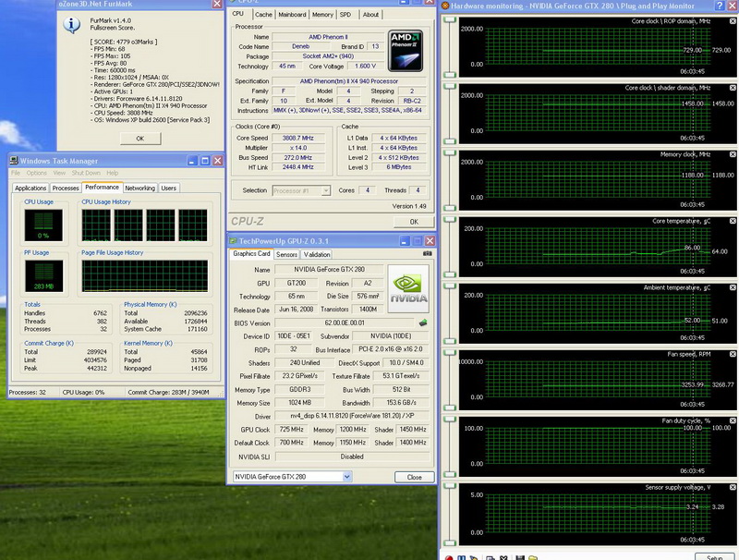The height and width of the screenshot is (560, 739).
Task: Open Hardware monitoring help question-mark button
Action: click(x=720, y=6)
